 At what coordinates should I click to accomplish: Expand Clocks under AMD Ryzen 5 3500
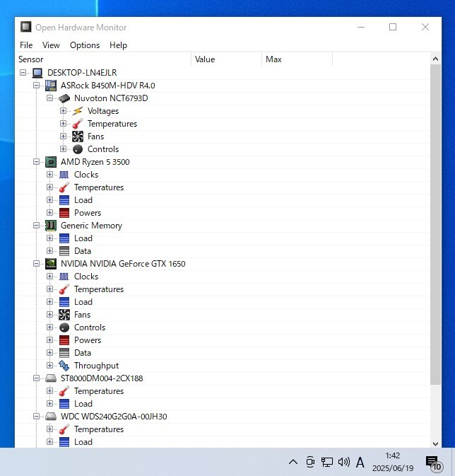pyautogui.click(x=49, y=175)
